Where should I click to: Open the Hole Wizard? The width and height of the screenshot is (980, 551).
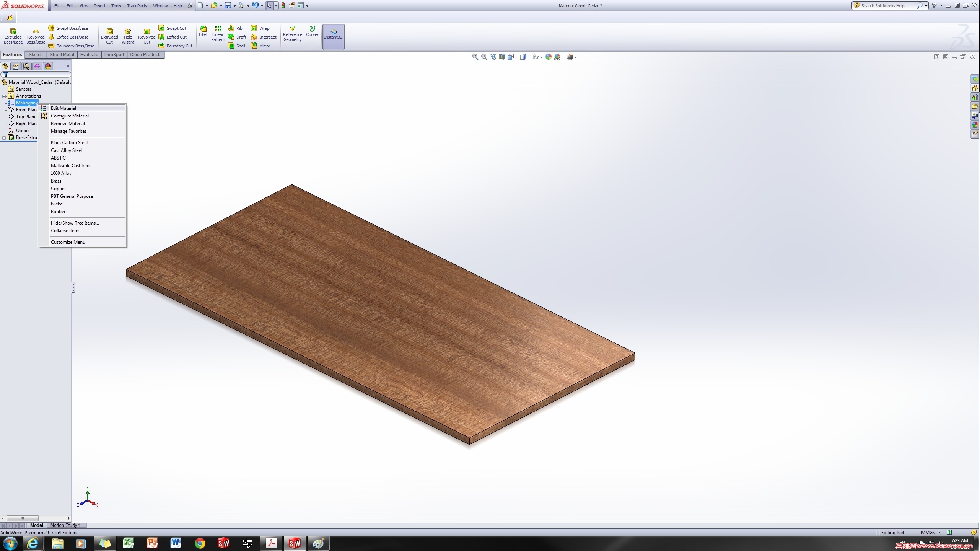128,36
